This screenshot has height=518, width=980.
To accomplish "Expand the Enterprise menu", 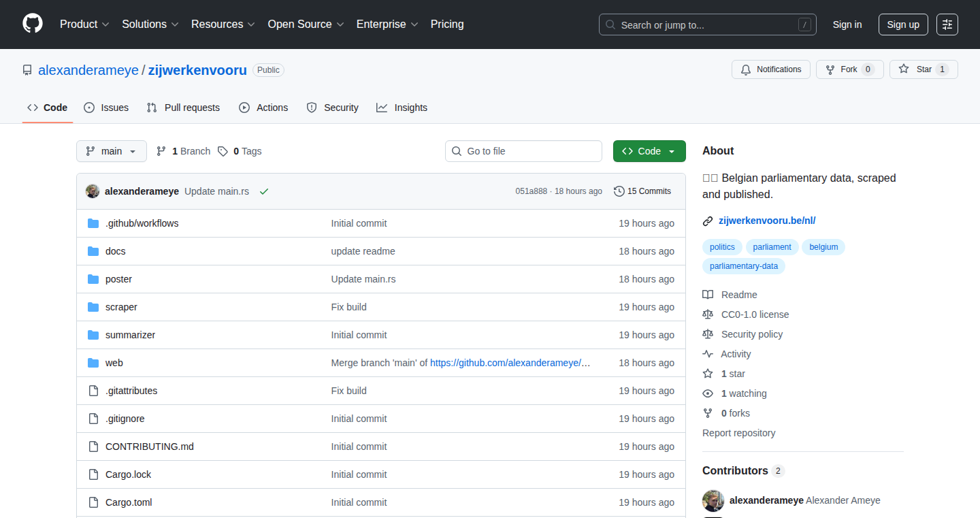I will [x=387, y=24].
